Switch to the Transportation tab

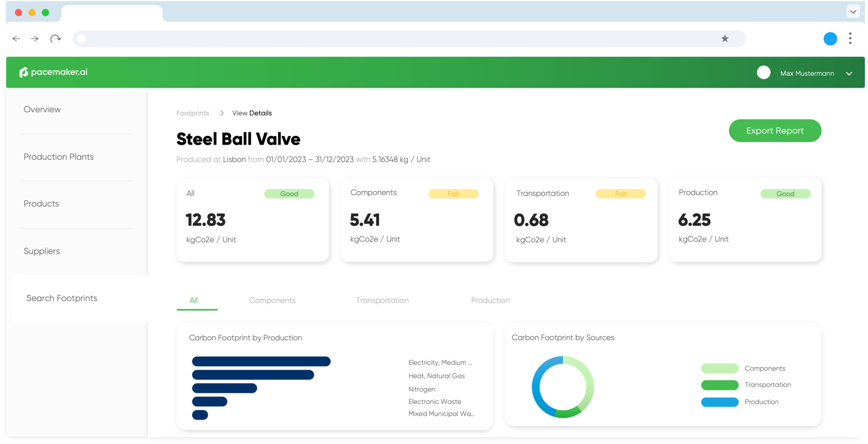point(382,301)
